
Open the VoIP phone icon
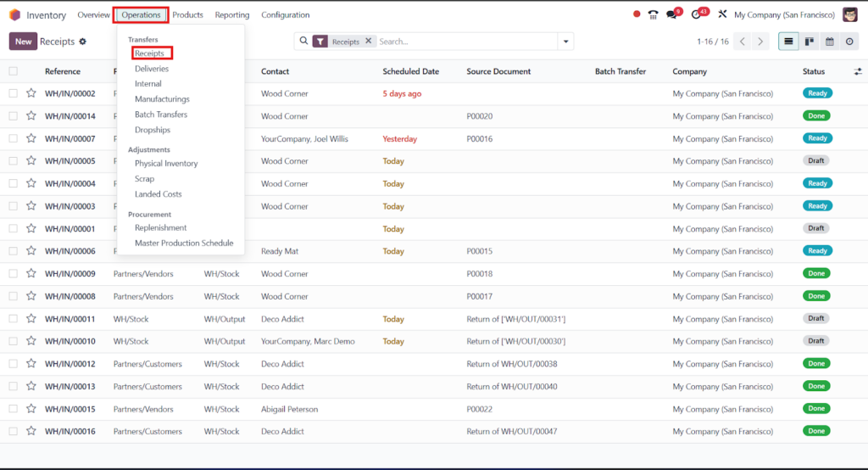coord(654,15)
